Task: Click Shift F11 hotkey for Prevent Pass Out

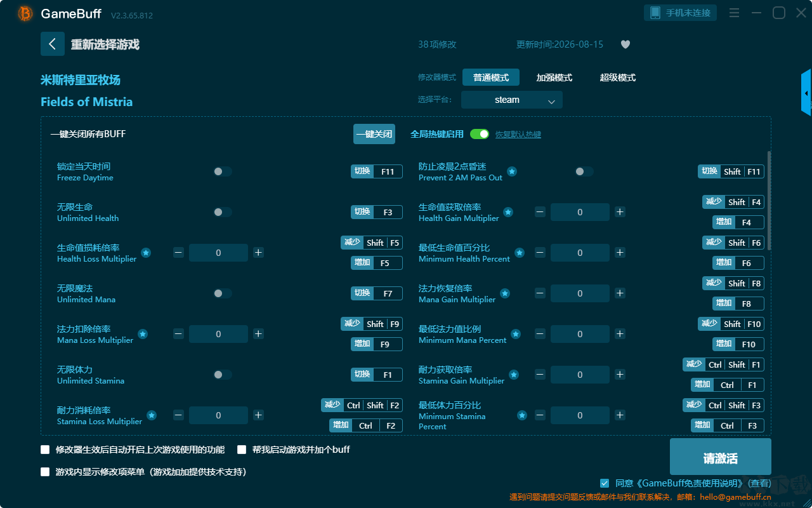Action: 731,171
